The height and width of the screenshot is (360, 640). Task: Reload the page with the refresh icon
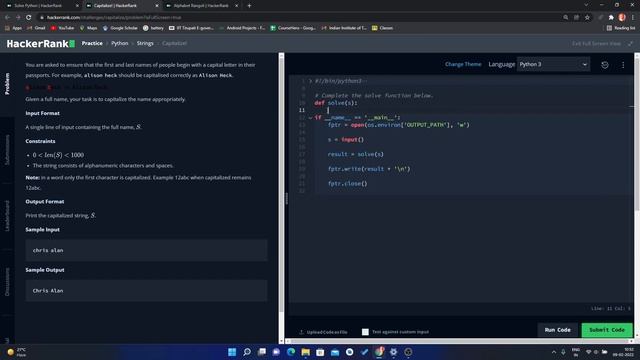29,18
